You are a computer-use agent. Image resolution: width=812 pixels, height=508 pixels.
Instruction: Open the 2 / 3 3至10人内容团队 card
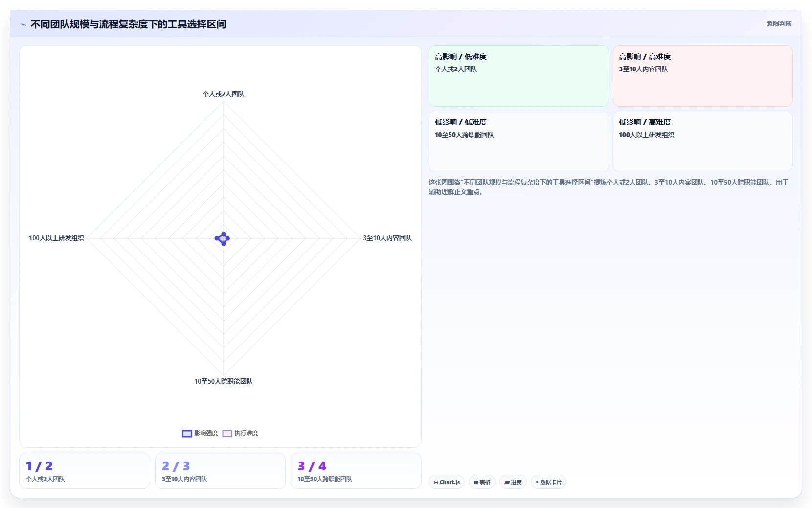(x=220, y=471)
